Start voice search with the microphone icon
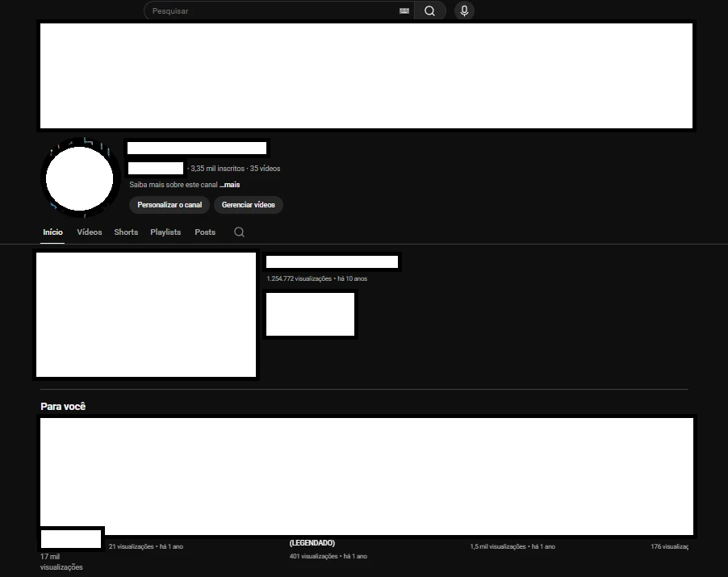The height and width of the screenshot is (577, 728). point(464,11)
